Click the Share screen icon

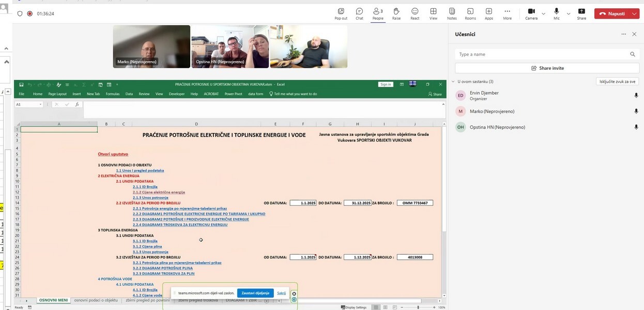pyautogui.click(x=581, y=12)
